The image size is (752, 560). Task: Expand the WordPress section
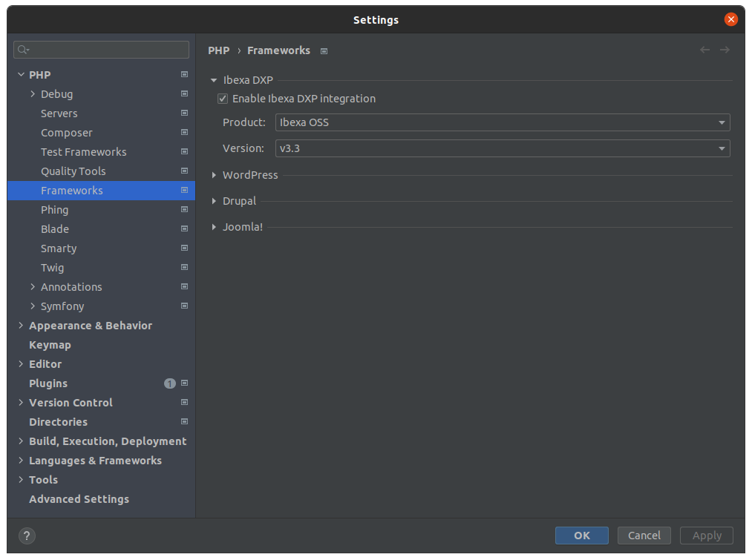pyautogui.click(x=214, y=175)
